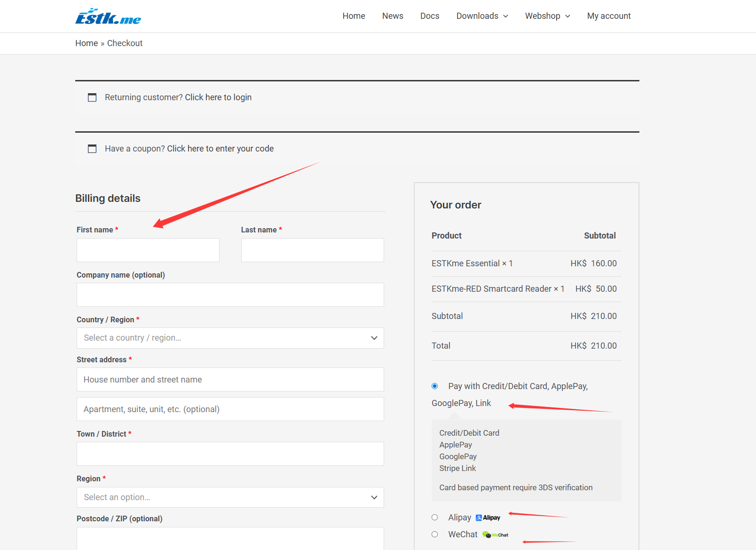
Task: Click the window icon beside Have a coupon
Action: tap(92, 149)
